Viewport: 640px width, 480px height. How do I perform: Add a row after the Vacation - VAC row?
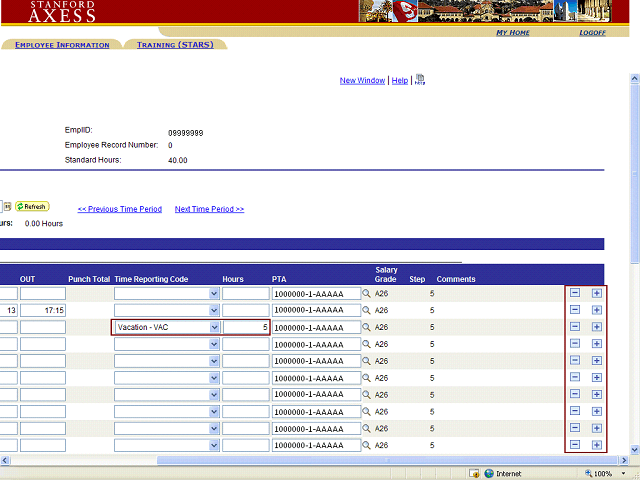pos(597,327)
